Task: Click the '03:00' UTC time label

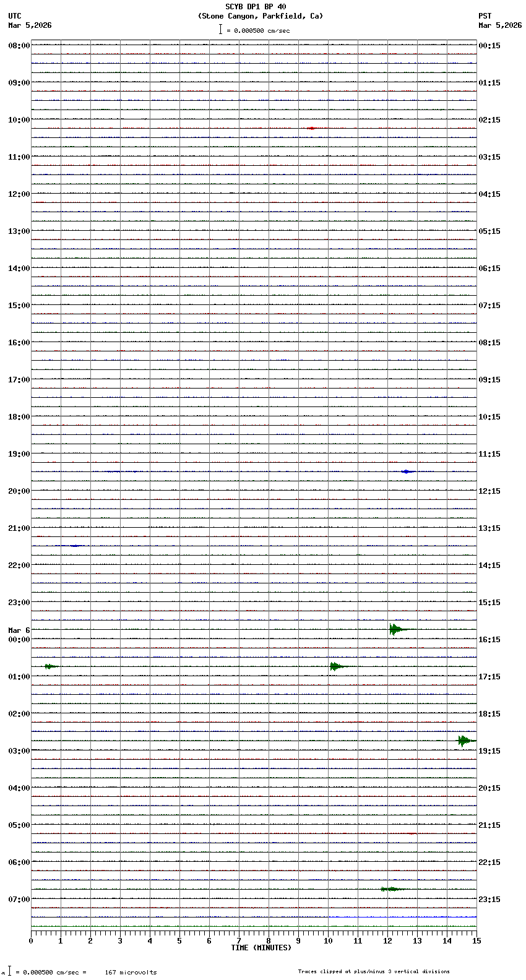Action: (19, 751)
